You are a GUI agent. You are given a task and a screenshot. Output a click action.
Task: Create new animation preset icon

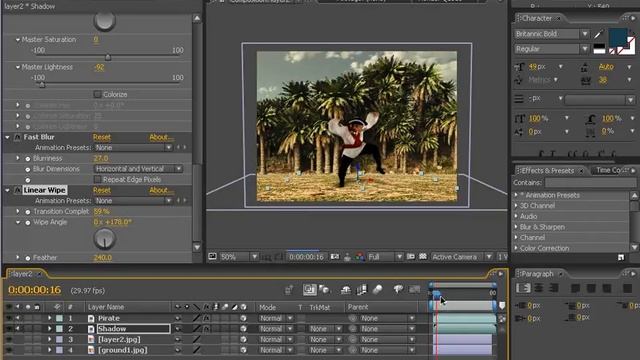coord(621,257)
